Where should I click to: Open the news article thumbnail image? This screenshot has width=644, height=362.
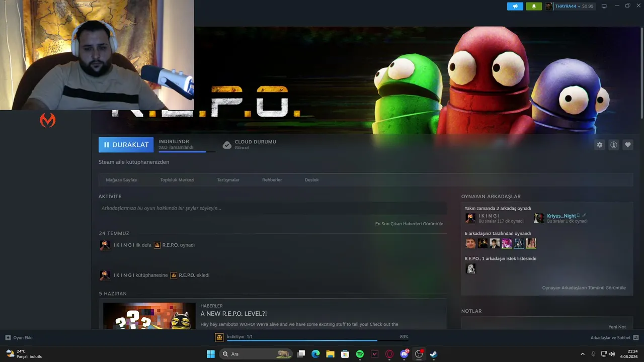(x=149, y=316)
